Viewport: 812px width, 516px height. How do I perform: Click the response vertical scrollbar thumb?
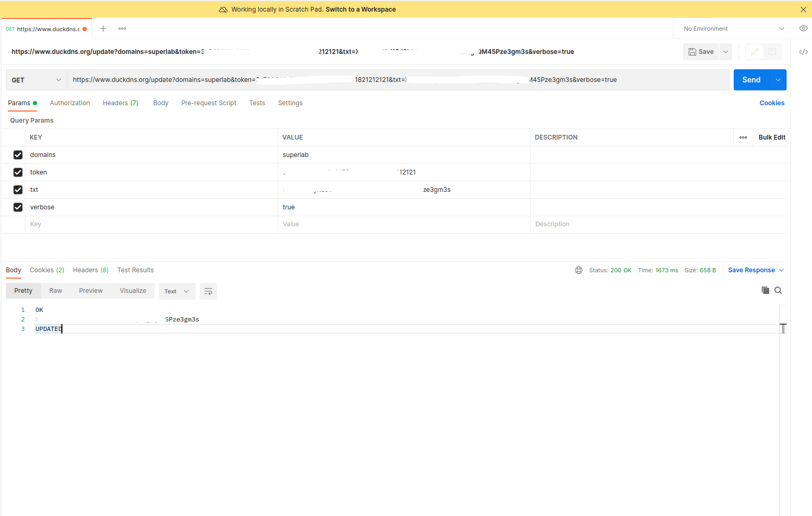point(783,328)
